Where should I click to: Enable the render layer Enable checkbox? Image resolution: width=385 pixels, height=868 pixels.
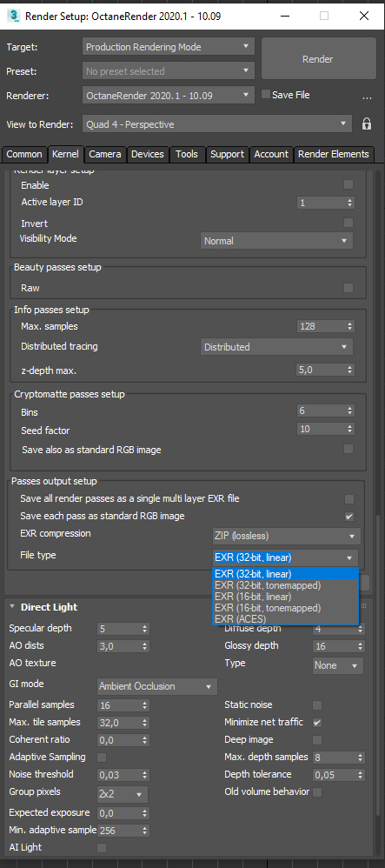(x=348, y=184)
